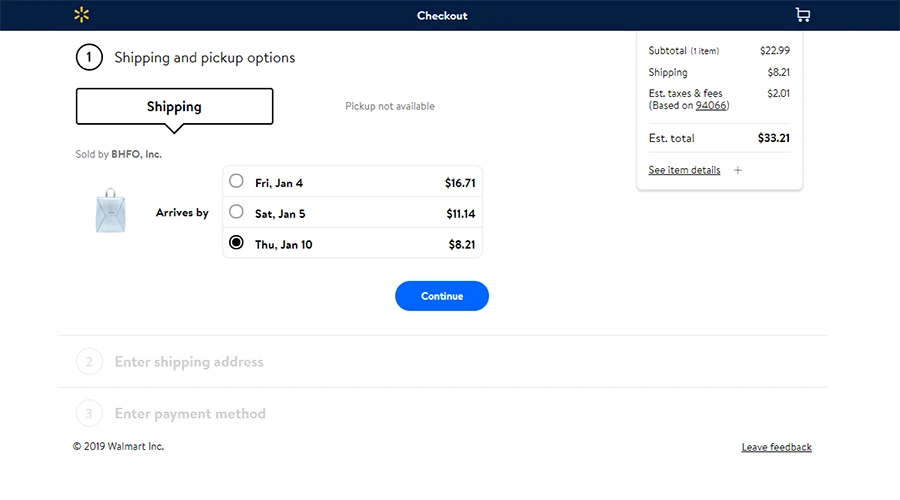Open the Leave feedback link
Image resolution: width=900 pixels, height=500 pixels.
click(776, 447)
